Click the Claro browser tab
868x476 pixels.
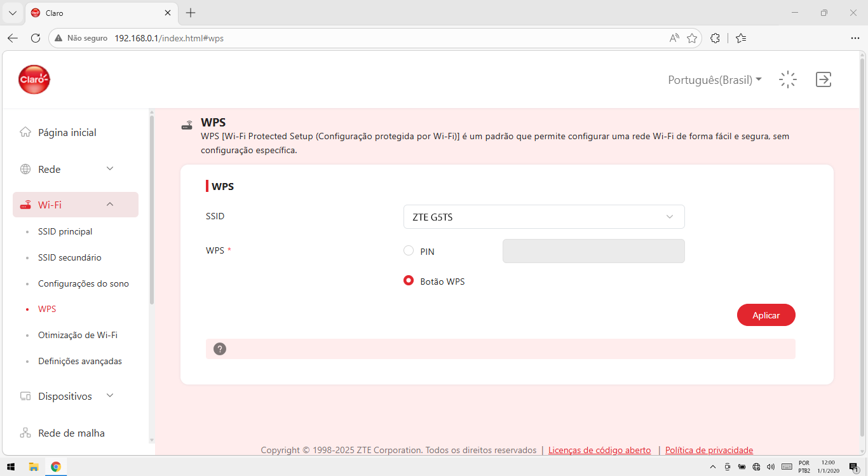click(102, 13)
